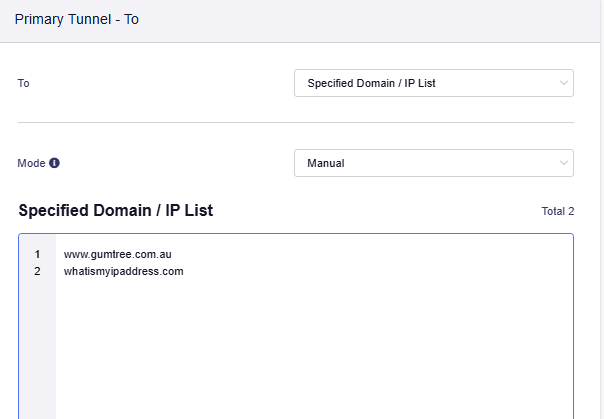Click the chevron arrow on the Manual selector
604x419 pixels.
564,163
